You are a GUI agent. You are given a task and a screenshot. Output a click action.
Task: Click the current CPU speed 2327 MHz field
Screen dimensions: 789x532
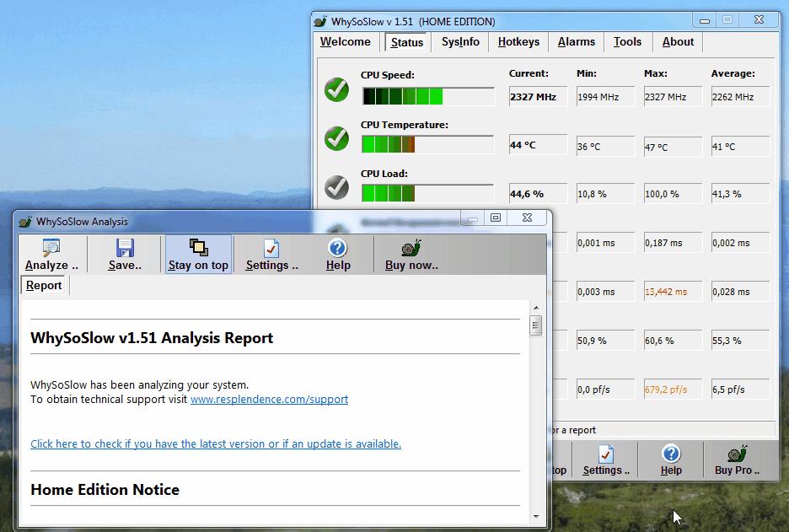[x=538, y=97]
